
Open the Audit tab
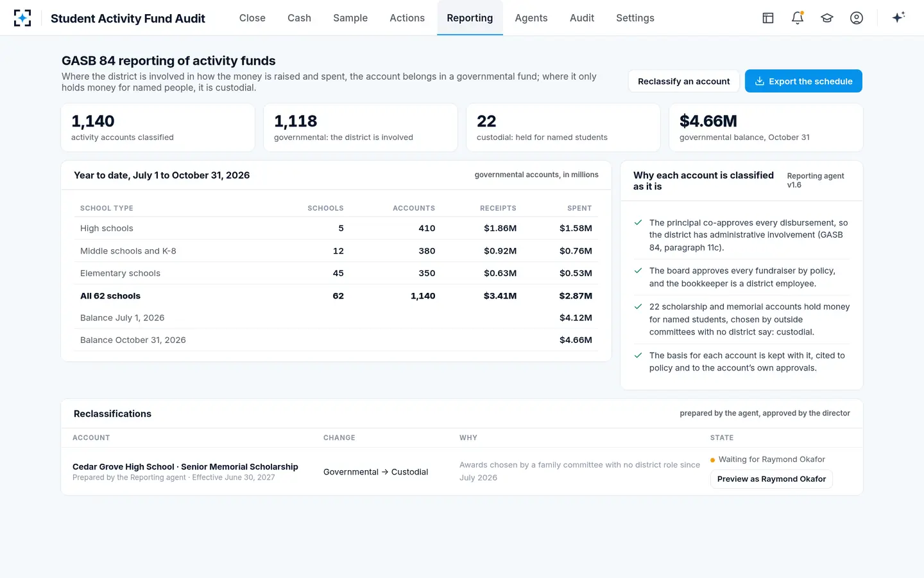point(582,18)
